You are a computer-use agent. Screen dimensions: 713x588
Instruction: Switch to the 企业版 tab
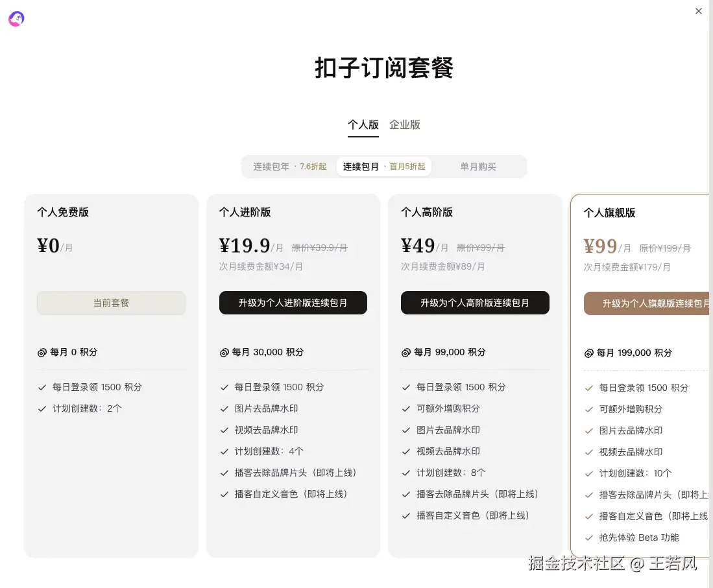(404, 124)
